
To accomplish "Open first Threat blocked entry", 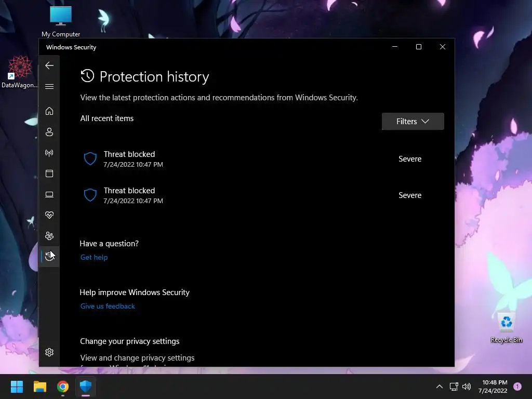I will tap(262, 159).
